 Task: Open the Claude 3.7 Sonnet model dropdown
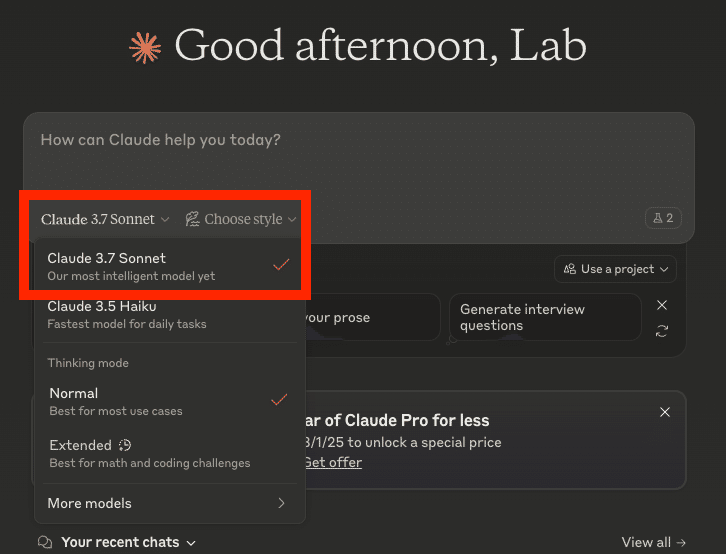[x=105, y=219]
